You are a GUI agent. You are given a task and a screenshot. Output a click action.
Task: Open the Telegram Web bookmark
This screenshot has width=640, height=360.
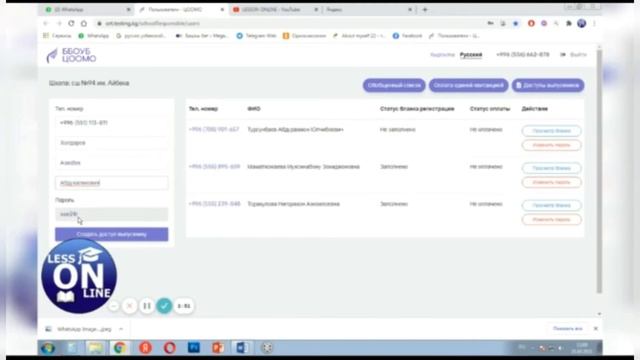tap(256, 36)
